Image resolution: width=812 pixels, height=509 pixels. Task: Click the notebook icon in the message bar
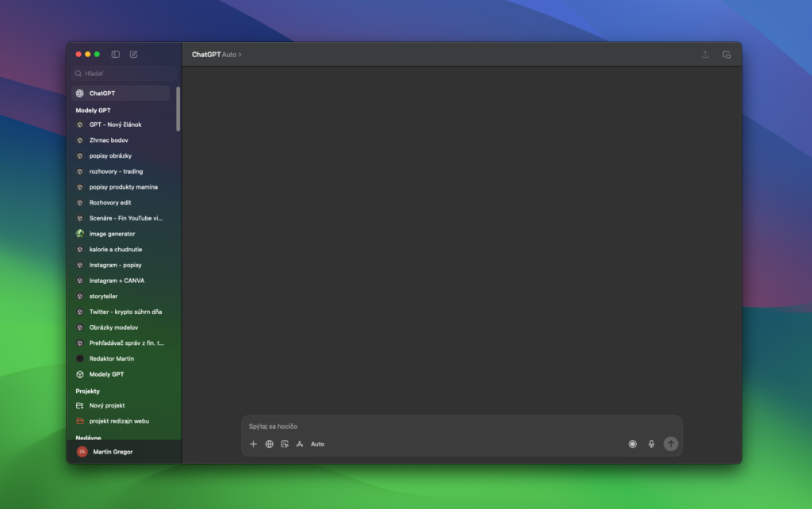285,444
